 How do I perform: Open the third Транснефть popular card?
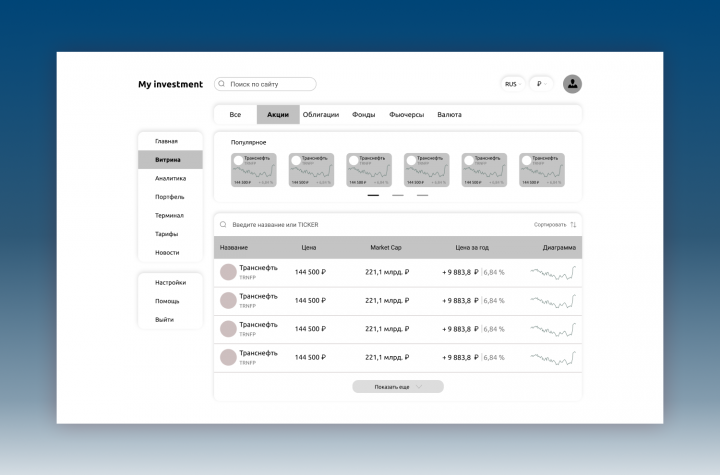point(369,170)
